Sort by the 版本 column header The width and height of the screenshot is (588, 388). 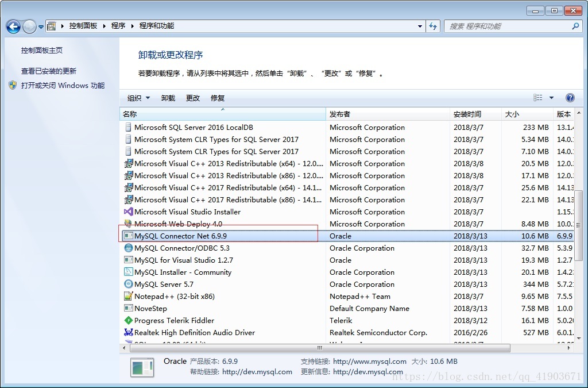click(x=564, y=114)
